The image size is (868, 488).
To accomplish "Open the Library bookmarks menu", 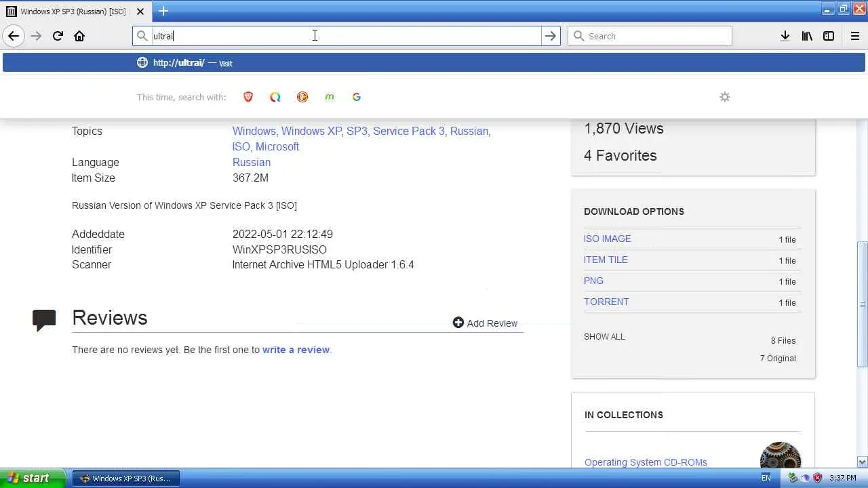I will coord(807,36).
